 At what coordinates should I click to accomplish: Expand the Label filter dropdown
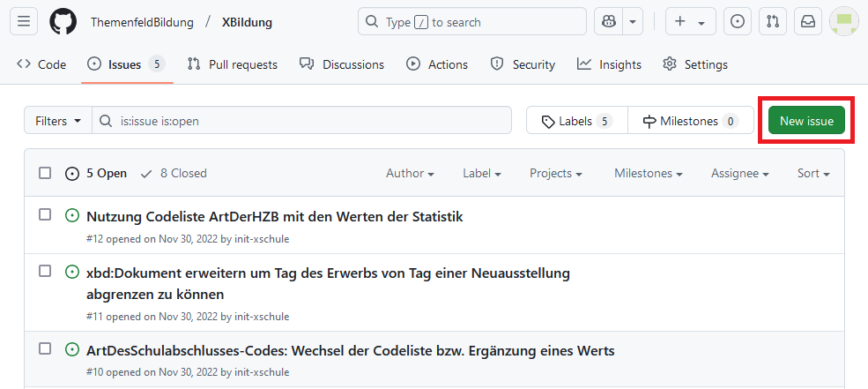pos(482,174)
